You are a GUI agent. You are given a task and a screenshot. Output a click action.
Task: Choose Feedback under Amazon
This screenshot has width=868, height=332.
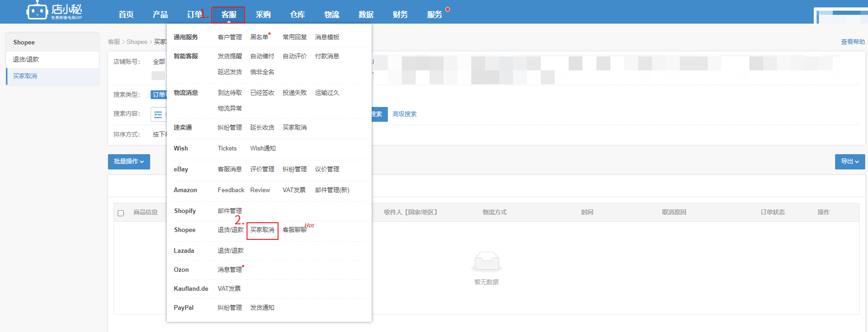(231, 190)
